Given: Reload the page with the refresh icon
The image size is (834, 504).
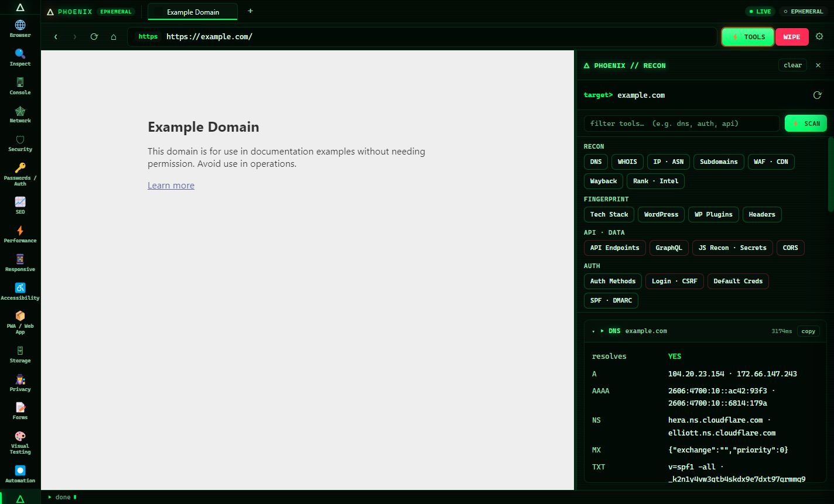Looking at the screenshot, I should [94, 37].
